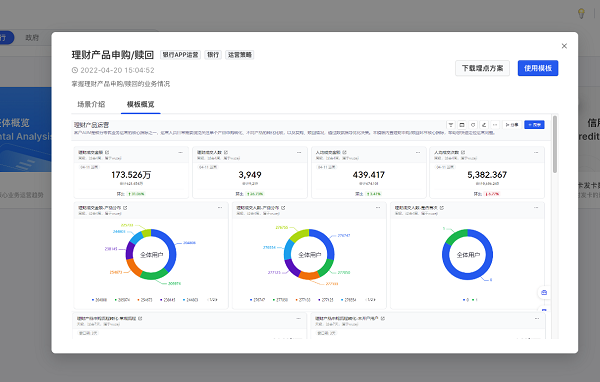Open more menu on the five-color donut card
The width and height of the screenshot is (600, 382).
378,208
